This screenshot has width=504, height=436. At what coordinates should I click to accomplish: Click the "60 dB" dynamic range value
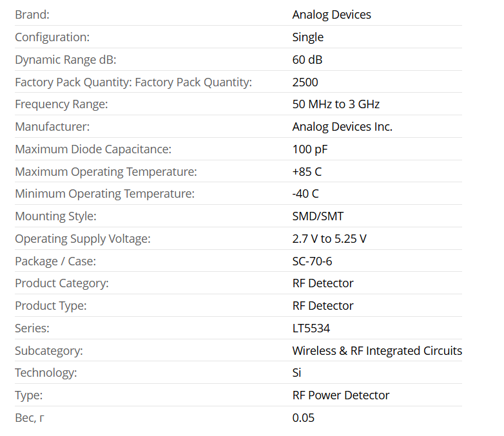(307, 59)
